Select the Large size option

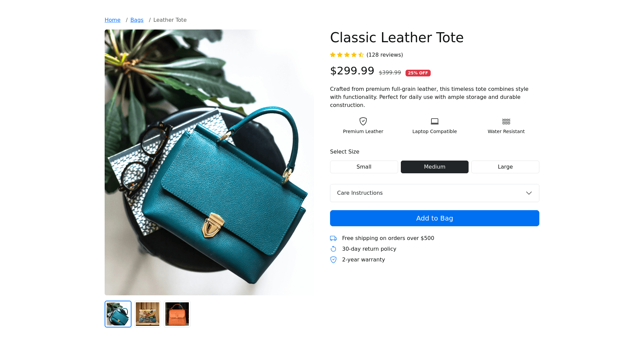click(x=505, y=167)
